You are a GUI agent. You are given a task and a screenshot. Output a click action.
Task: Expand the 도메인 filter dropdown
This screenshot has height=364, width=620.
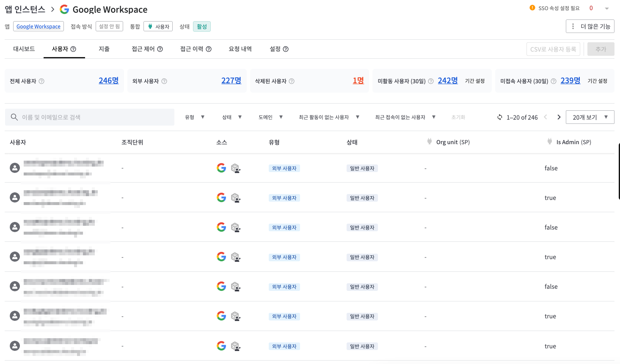[x=270, y=117]
